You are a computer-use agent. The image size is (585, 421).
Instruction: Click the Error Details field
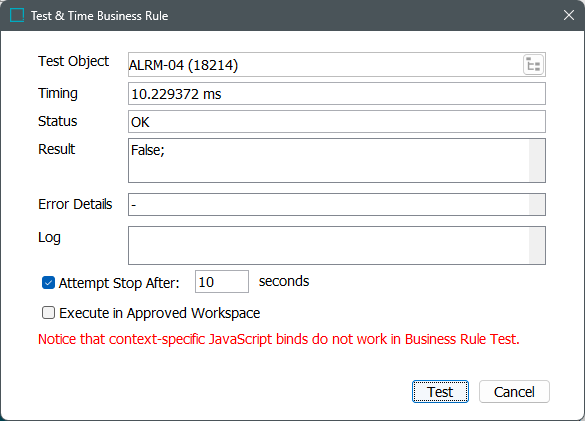(328, 205)
